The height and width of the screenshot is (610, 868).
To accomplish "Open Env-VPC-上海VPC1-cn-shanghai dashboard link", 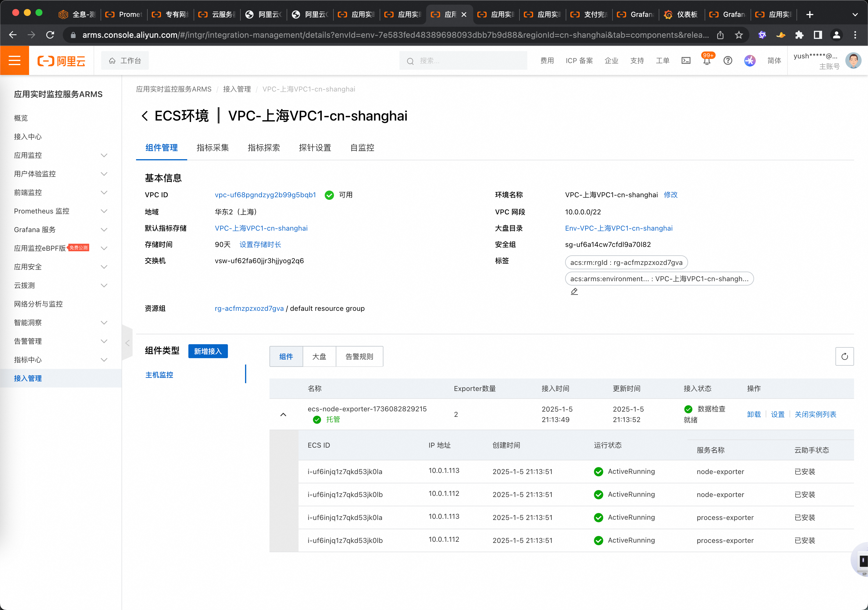I will 619,228.
